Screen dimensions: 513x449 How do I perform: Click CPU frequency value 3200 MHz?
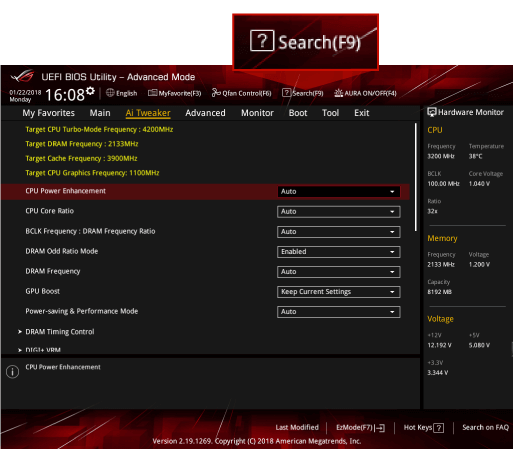(441, 156)
